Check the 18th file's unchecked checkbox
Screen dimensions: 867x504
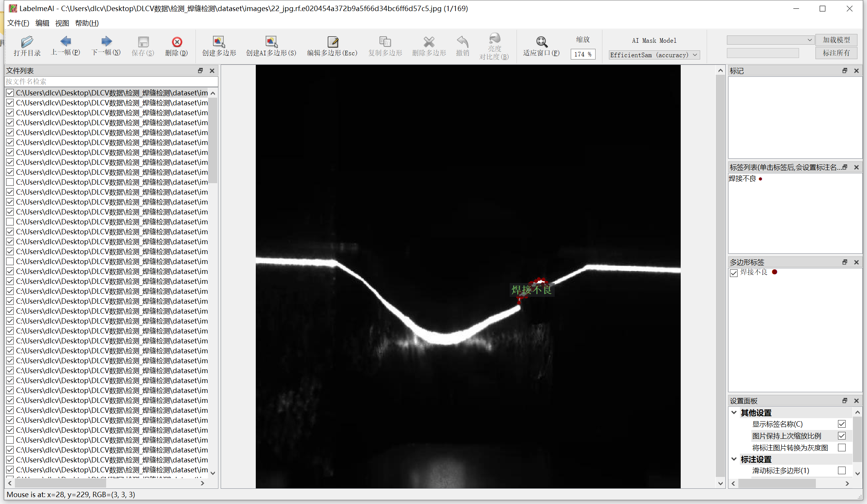[x=10, y=261]
